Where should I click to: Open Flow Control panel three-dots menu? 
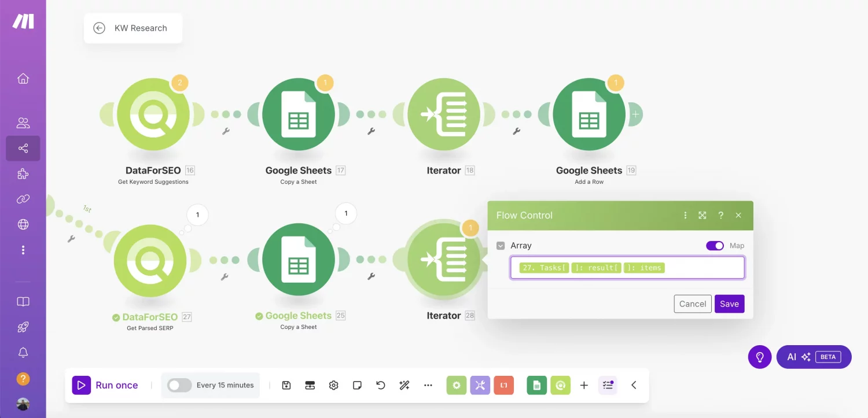685,215
